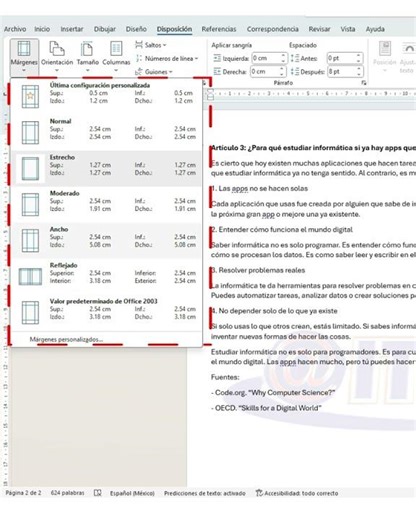Open Párrafo dialog launcher icon

(364, 83)
